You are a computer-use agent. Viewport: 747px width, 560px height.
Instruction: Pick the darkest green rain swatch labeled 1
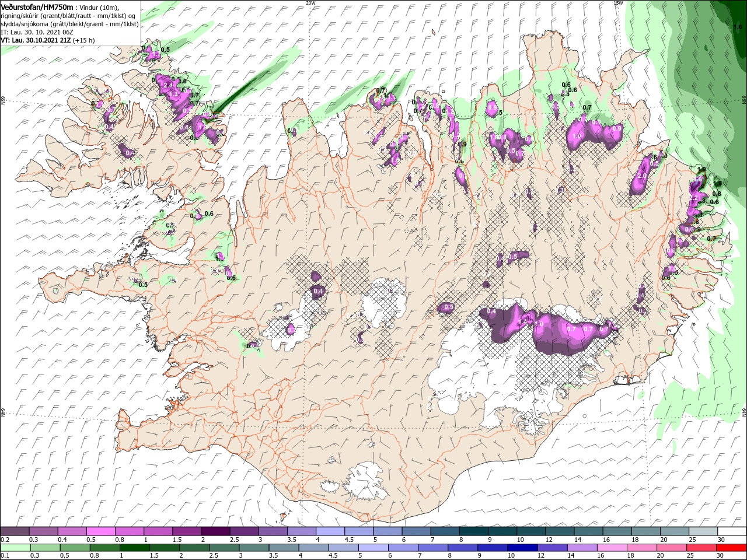(x=134, y=548)
